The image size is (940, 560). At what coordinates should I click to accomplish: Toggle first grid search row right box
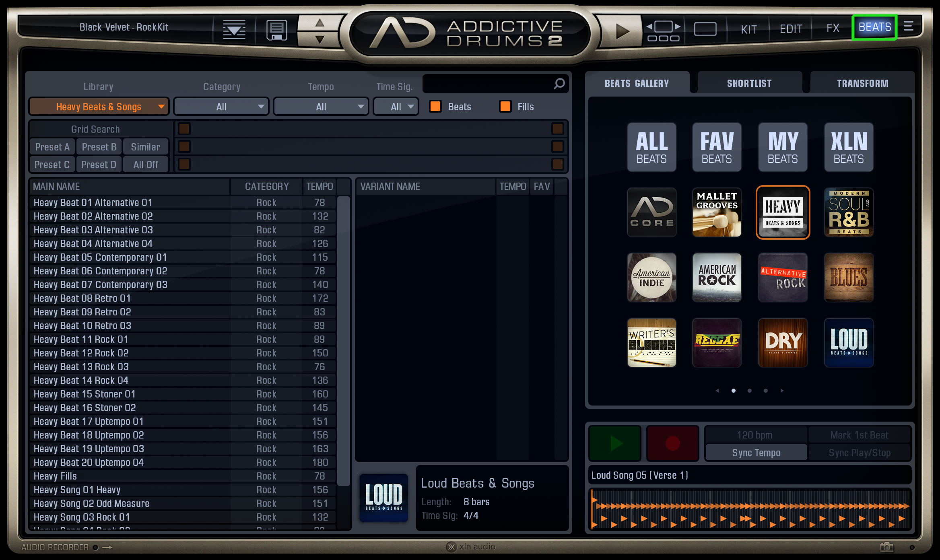(558, 129)
